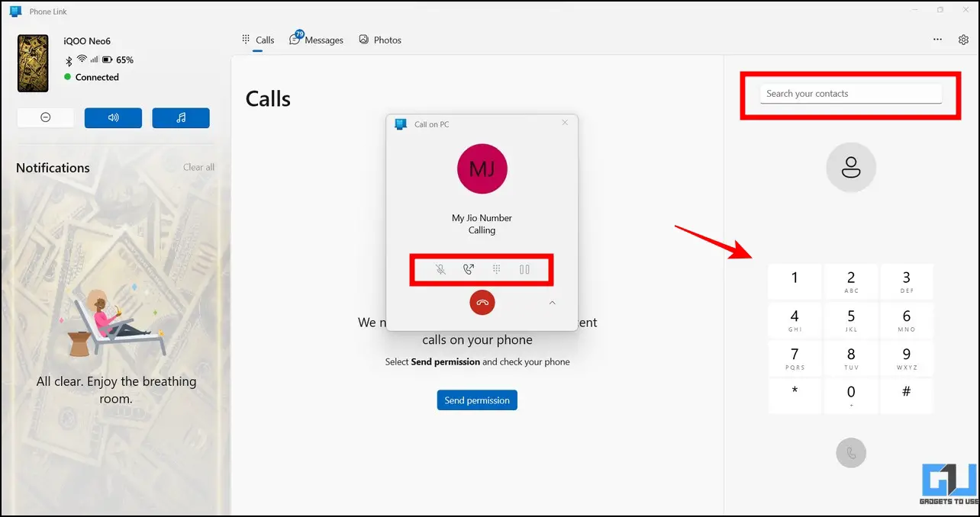
Task: End the call with the red button
Action: coord(482,303)
